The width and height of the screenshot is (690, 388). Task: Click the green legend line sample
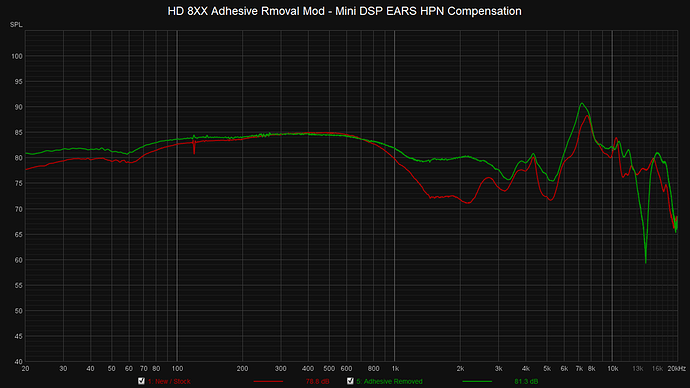coord(477,381)
